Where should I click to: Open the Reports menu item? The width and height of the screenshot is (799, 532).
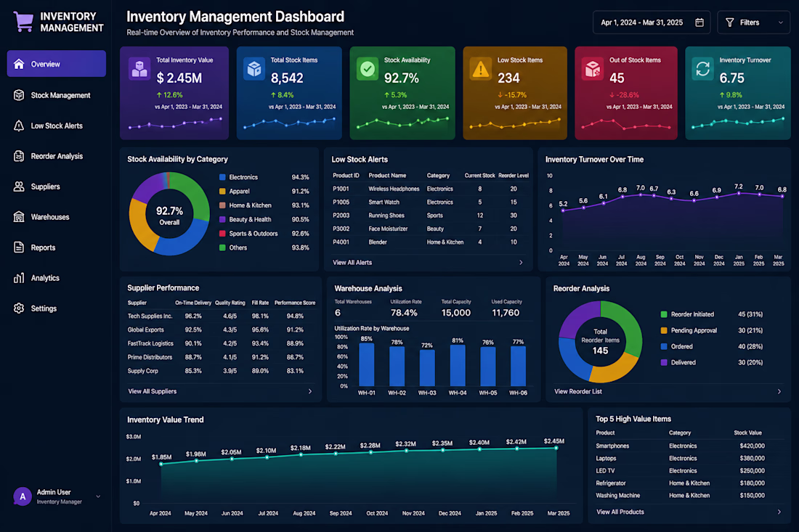pyautogui.click(x=57, y=247)
